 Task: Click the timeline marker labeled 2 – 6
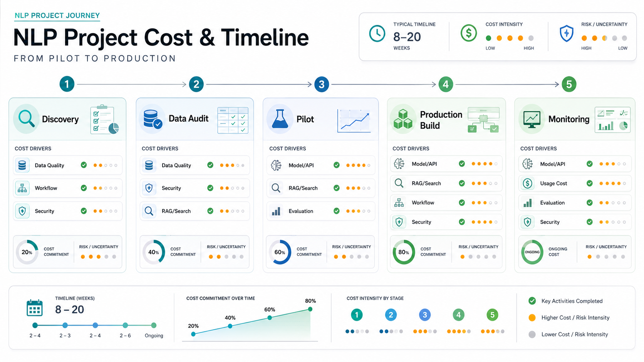(125, 325)
